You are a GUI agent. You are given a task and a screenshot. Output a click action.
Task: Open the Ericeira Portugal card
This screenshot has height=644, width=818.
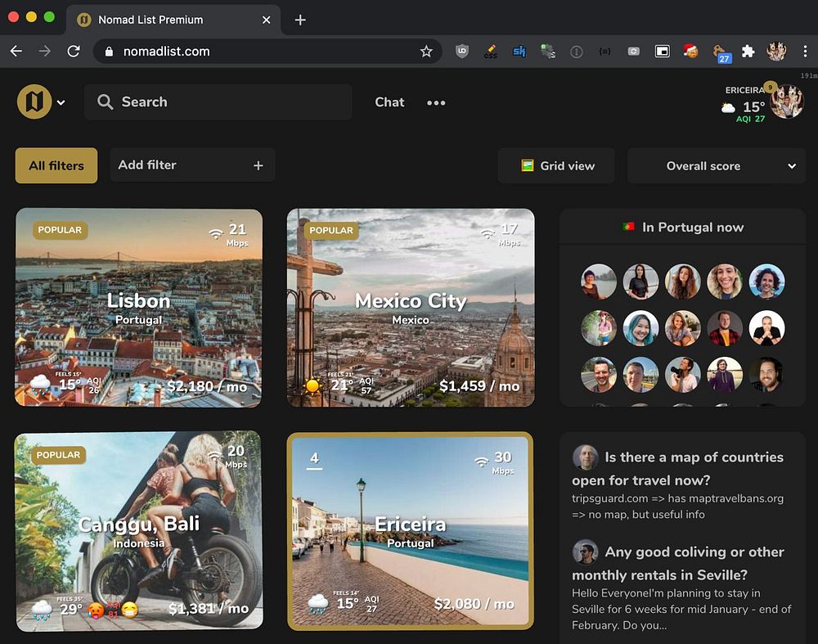tap(411, 531)
